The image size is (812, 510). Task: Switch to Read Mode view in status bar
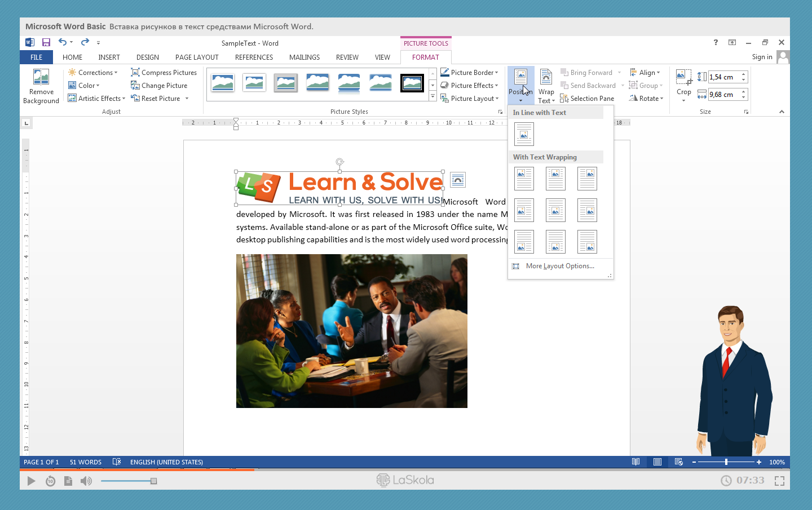636,462
